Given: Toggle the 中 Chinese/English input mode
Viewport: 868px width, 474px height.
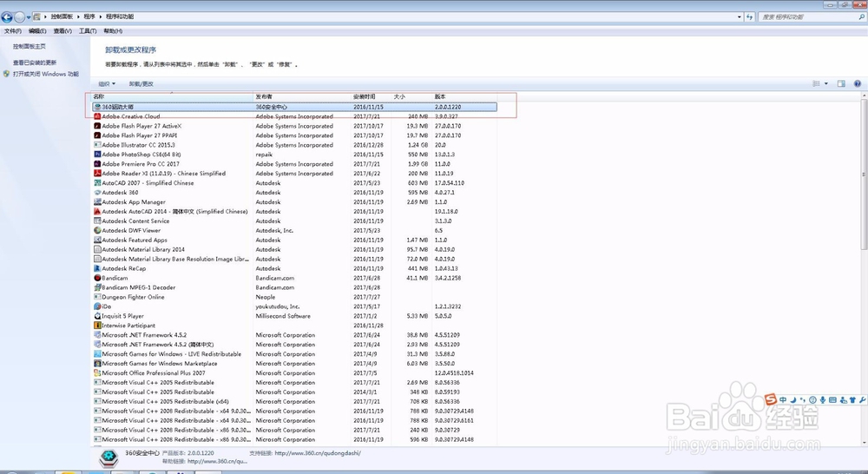Looking at the screenshot, I should 783,400.
